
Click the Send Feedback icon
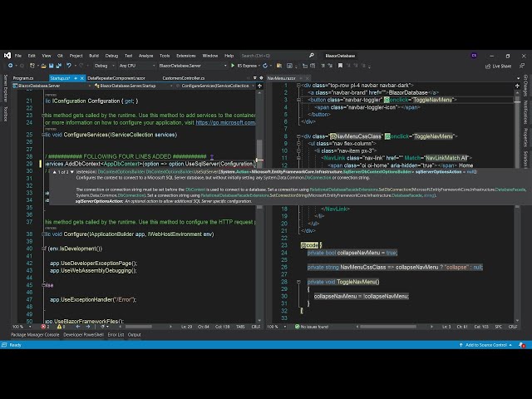(x=522, y=66)
